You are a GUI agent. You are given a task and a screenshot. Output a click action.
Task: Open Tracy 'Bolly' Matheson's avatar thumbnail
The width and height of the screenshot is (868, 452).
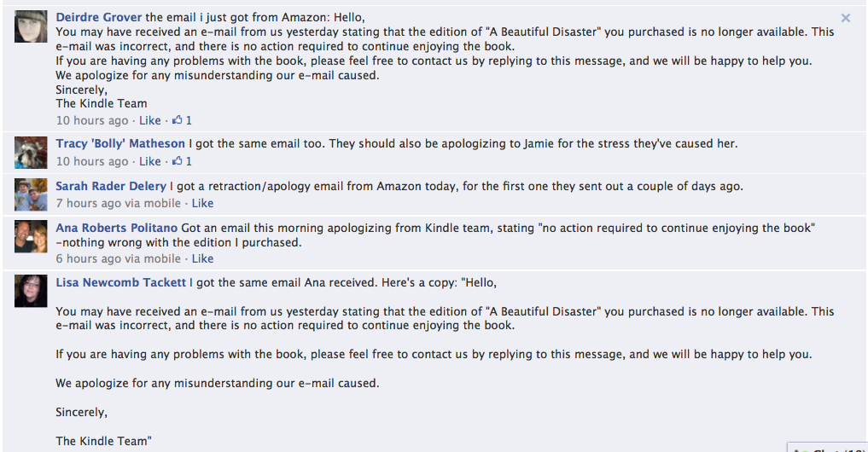(x=31, y=153)
